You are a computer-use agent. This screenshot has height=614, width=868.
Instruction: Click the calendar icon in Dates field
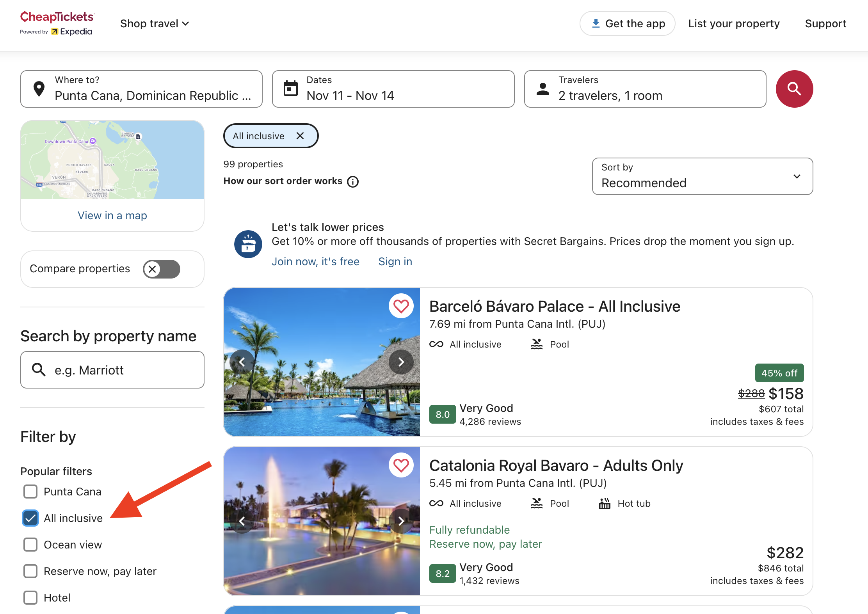pos(291,89)
